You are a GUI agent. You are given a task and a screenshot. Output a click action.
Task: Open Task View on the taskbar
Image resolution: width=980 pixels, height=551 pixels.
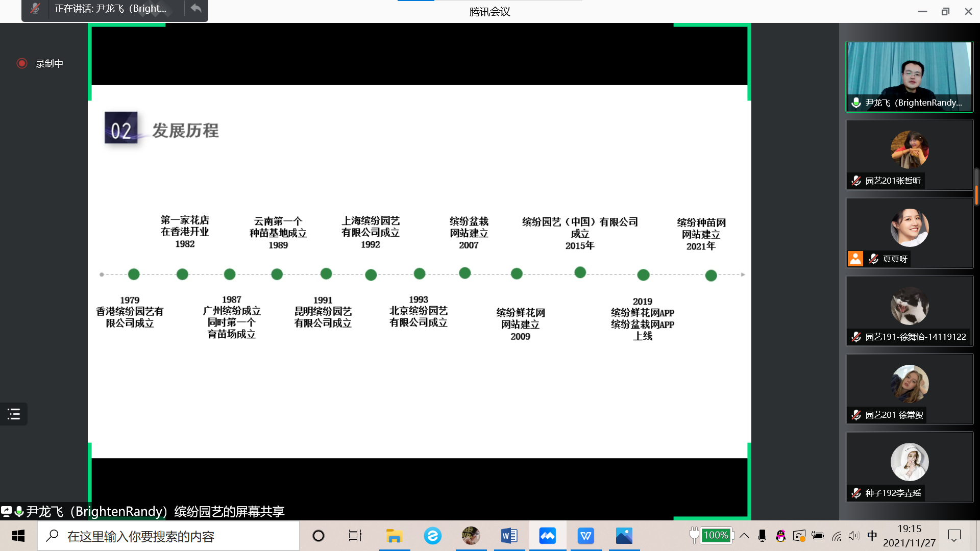point(355,536)
